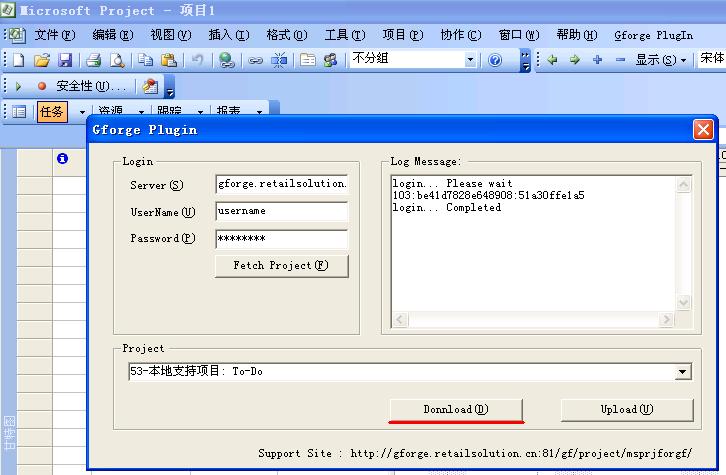The width and height of the screenshot is (726, 475).
Task: Click 'login... Completed' log line
Action: coord(447,207)
